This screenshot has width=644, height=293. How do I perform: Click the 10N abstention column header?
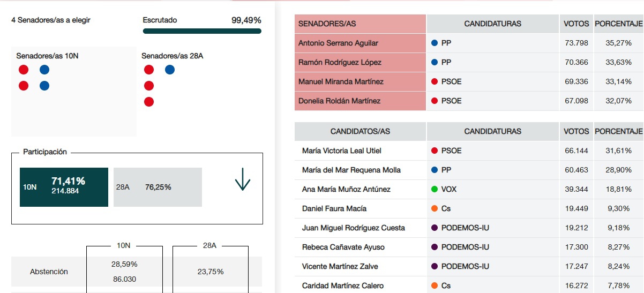point(123,245)
